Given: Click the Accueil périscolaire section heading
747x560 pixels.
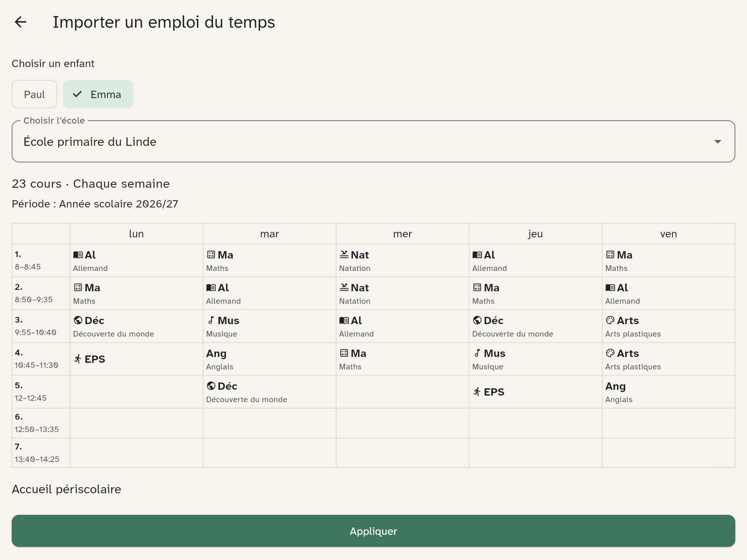Looking at the screenshot, I should (66, 489).
